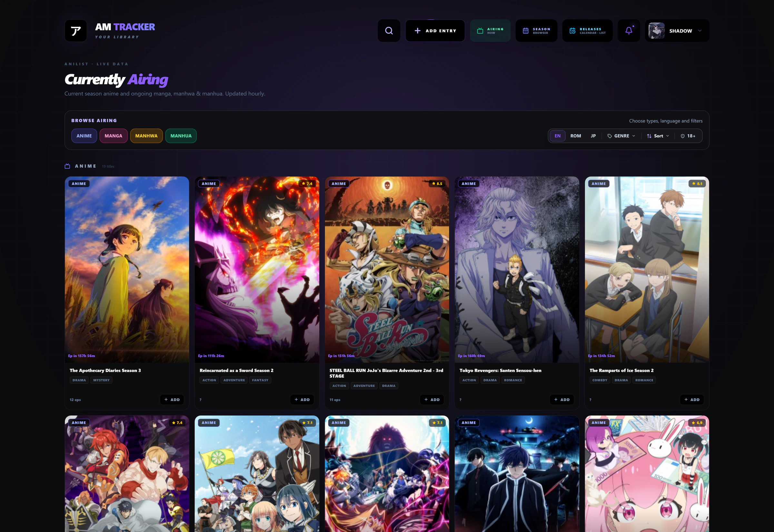774x532 pixels.
Task: Select the ROM title language option
Action: (575, 136)
